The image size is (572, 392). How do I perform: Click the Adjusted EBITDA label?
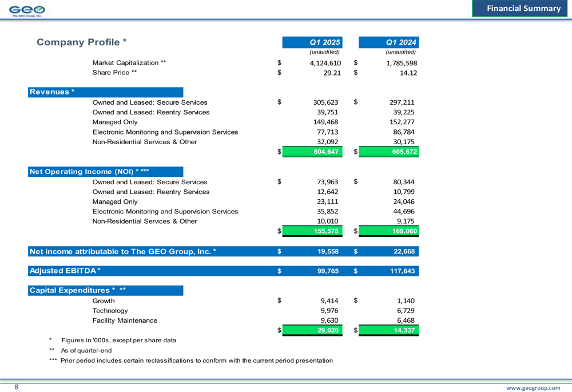coord(65,271)
